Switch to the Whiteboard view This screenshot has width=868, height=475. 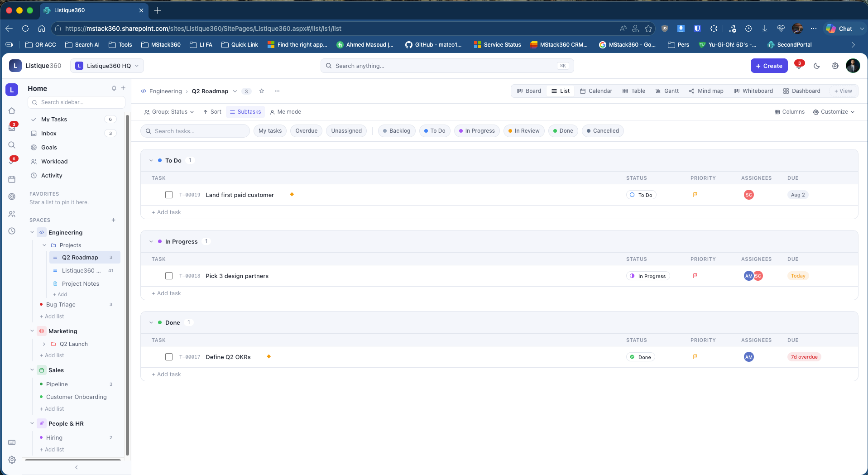[753, 91]
